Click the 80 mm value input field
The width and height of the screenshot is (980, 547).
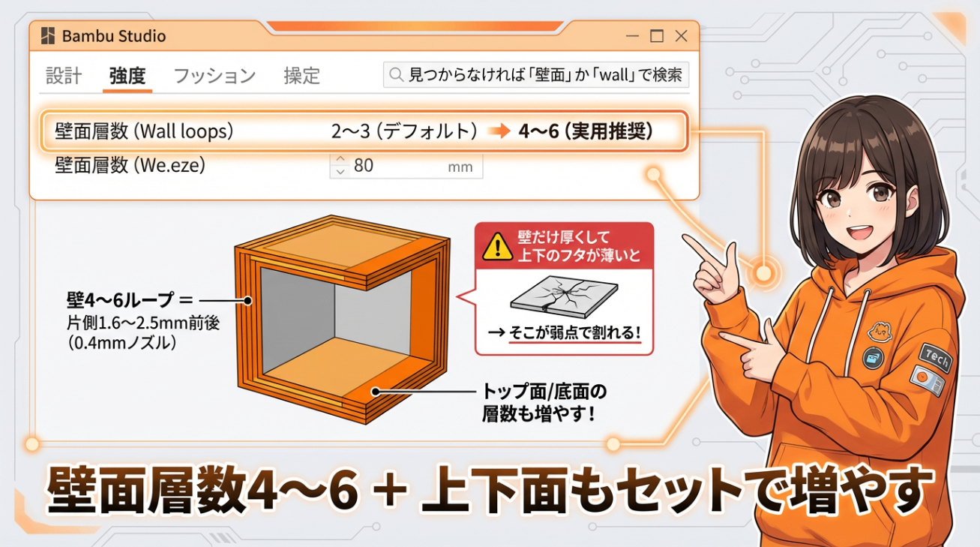point(406,166)
